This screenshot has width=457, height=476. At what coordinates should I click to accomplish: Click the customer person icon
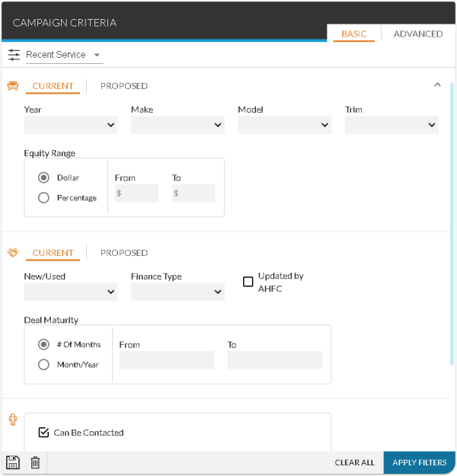13,420
